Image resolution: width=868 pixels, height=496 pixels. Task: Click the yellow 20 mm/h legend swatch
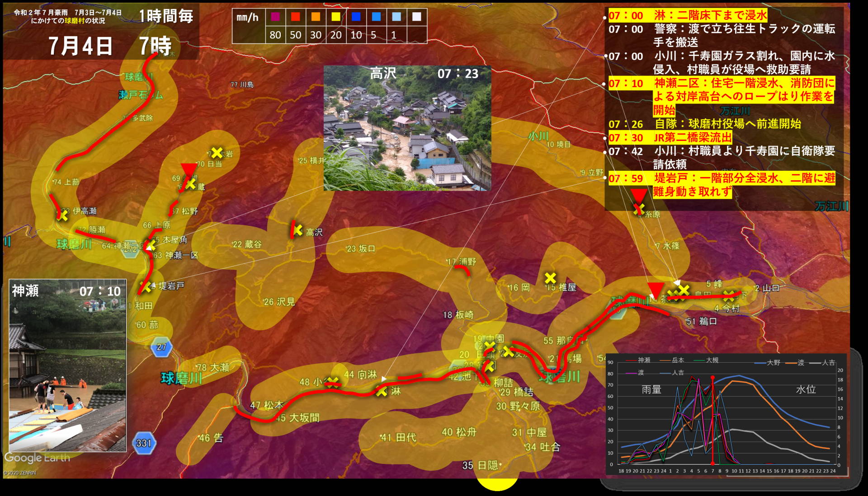pos(336,17)
